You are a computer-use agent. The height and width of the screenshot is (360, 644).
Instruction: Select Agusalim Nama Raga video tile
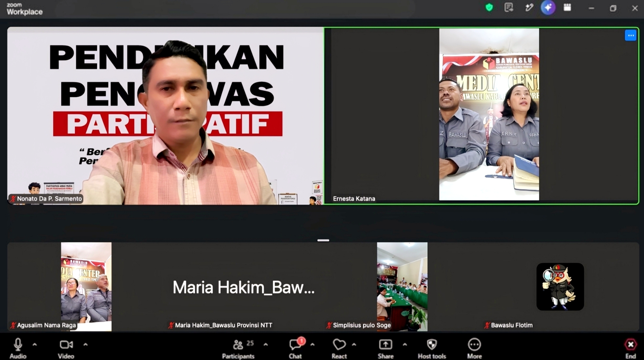tap(86, 287)
